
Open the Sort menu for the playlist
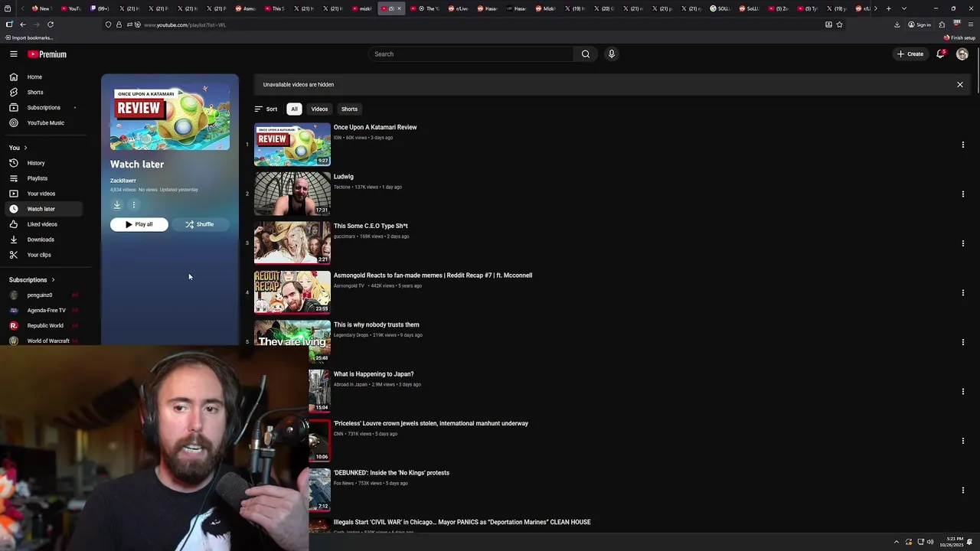pyautogui.click(x=266, y=109)
